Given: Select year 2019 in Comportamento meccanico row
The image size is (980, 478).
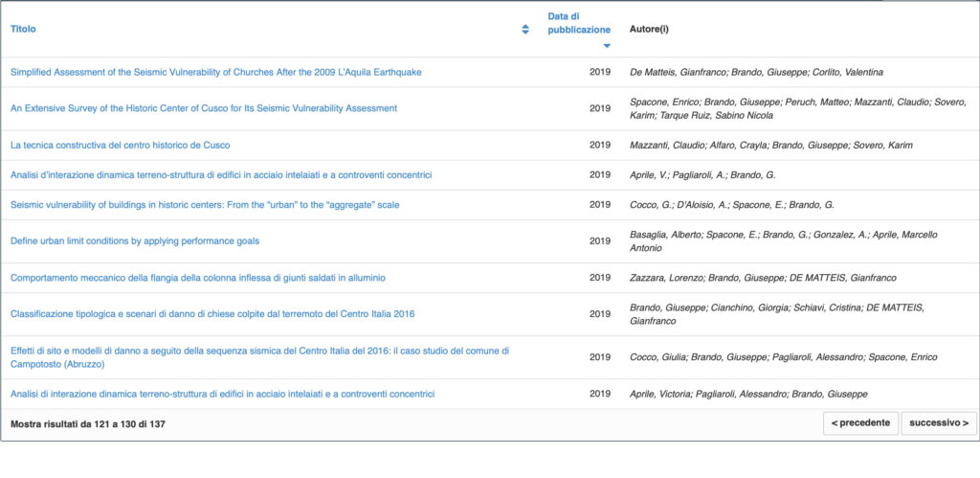Looking at the screenshot, I should tap(600, 278).
